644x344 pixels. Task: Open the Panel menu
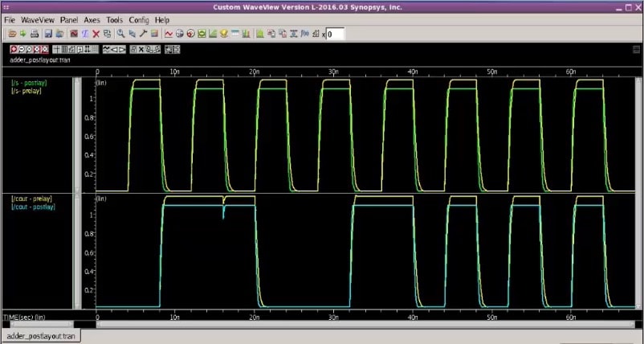point(69,19)
